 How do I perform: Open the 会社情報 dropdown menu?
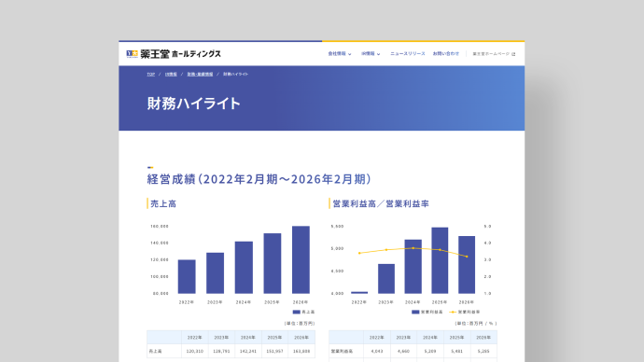point(340,54)
